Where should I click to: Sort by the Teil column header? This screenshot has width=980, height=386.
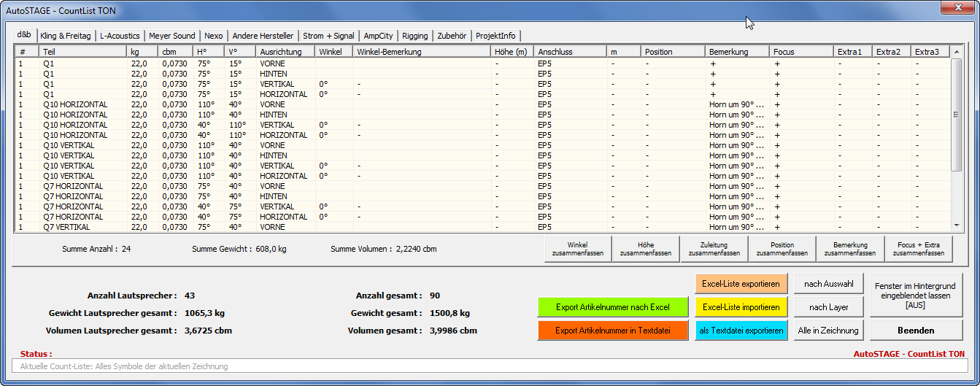click(82, 52)
